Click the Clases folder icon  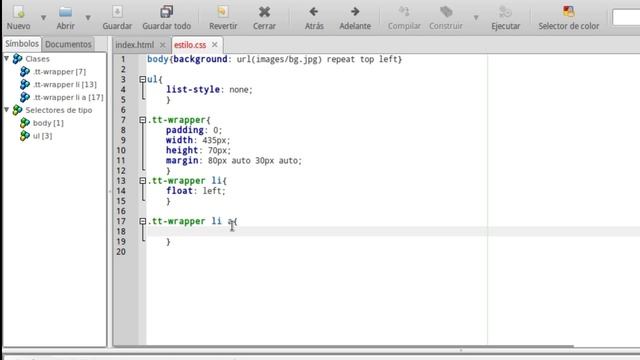pyautogui.click(x=17, y=59)
